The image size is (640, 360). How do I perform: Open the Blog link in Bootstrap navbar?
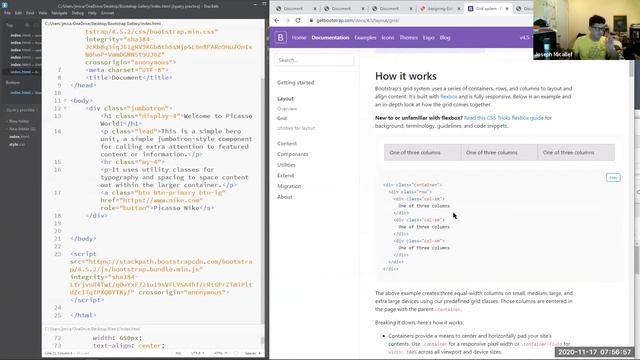pyautogui.click(x=445, y=38)
